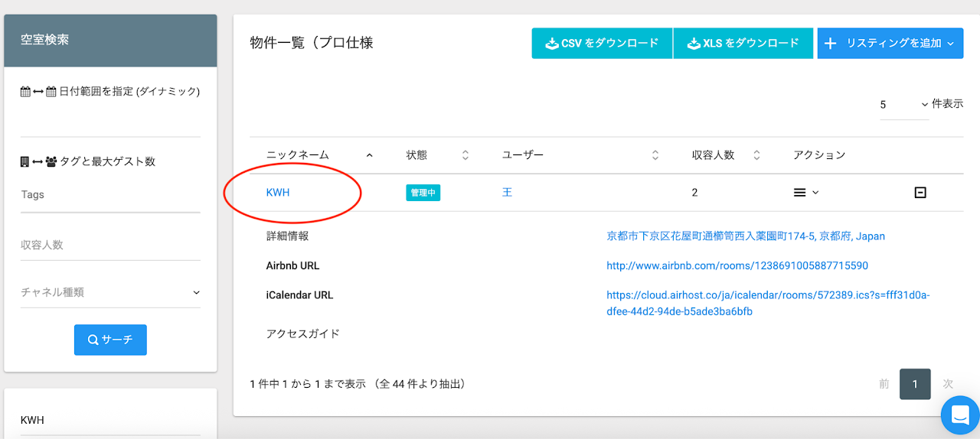Collapse the KWH row details icon
The width and height of the screenshot is (980, 439).
point(920,193)
